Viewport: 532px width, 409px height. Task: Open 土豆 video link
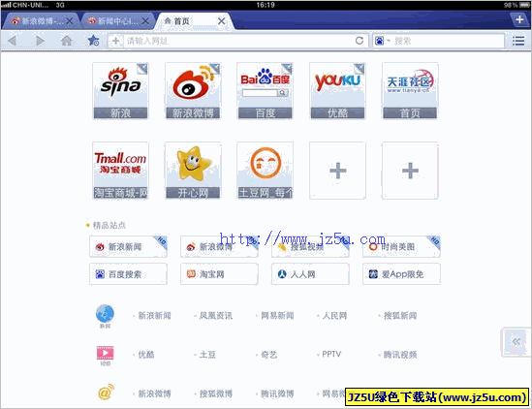tap(207, 355)
